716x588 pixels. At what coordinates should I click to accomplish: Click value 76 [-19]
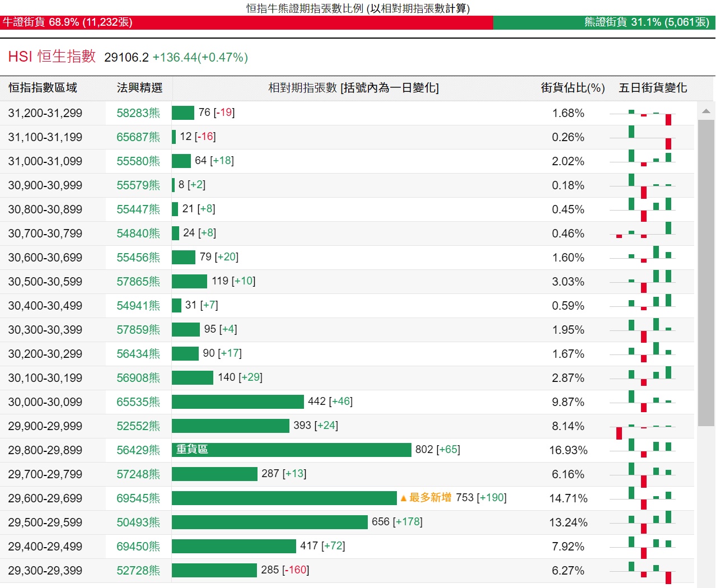point(217,113)
